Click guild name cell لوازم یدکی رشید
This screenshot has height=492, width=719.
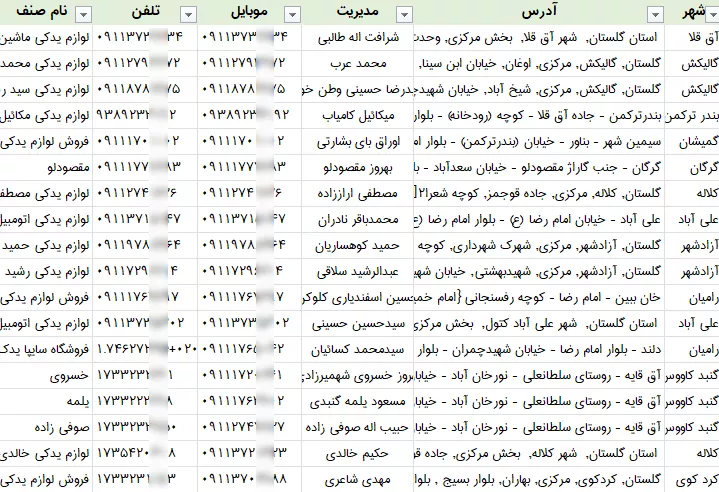[46, 272]
